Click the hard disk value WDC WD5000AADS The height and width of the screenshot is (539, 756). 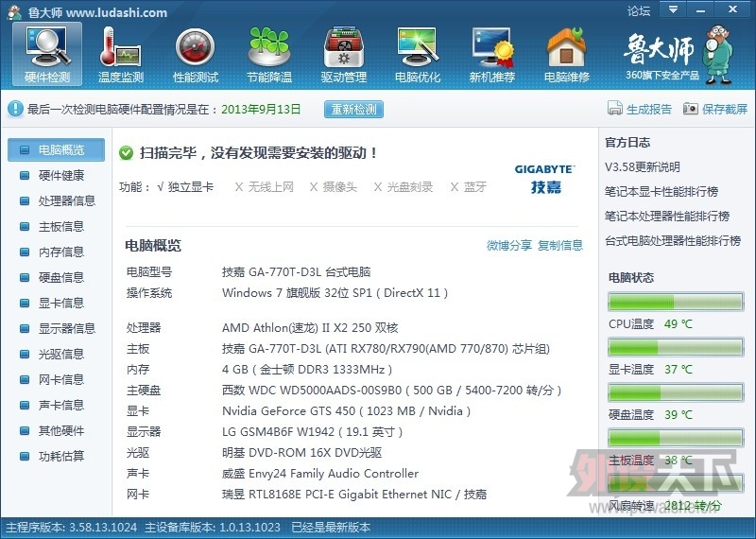(392, 391)
